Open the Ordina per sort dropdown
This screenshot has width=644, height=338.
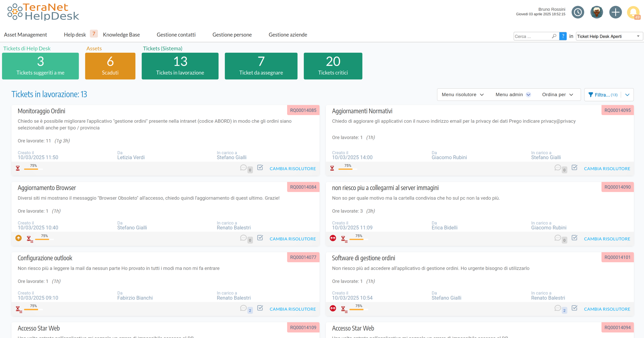(x=557, y=95)
